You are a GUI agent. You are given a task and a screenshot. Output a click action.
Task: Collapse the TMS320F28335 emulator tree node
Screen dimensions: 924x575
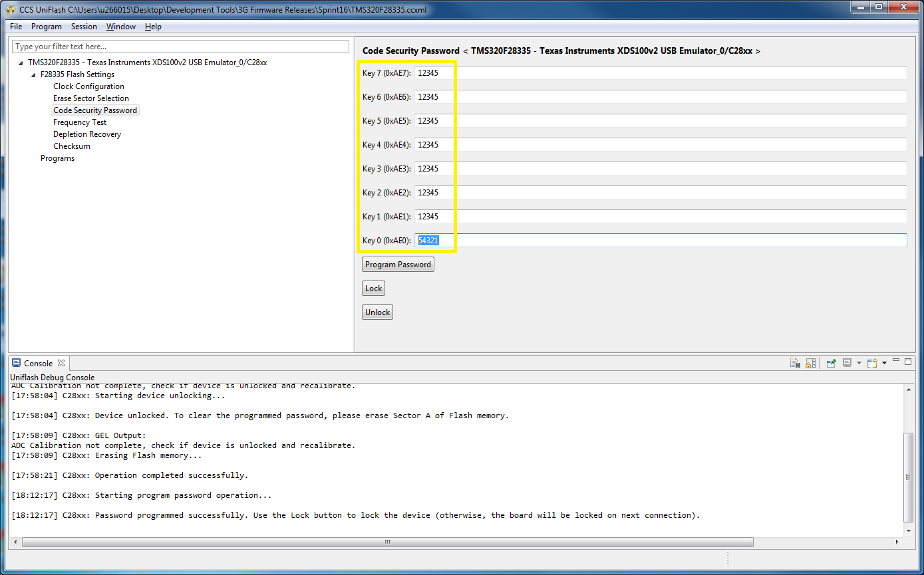(21, 62)
